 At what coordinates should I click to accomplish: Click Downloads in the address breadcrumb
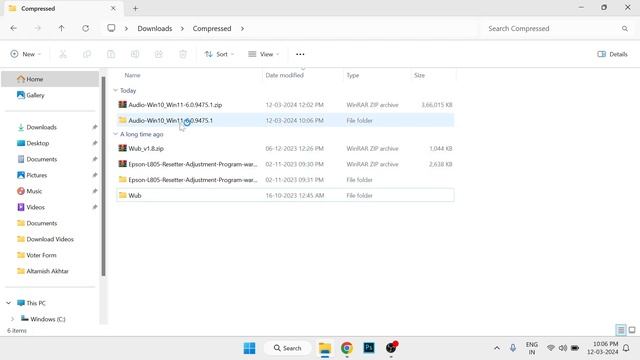(x=155, y=29)
